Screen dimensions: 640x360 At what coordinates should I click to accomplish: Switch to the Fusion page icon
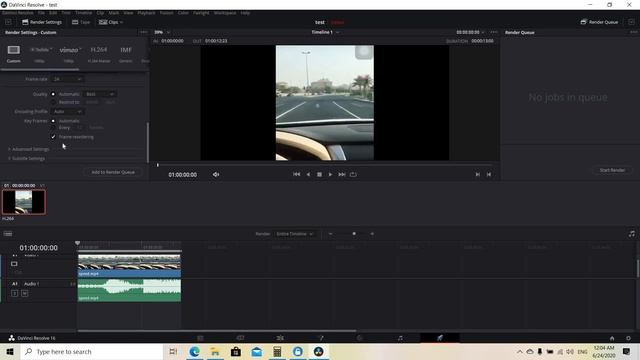tap(320, 338)
